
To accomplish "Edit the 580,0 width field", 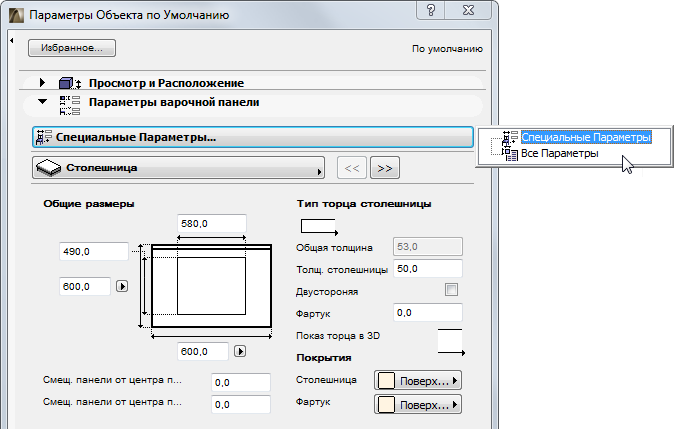I will 211,224.
